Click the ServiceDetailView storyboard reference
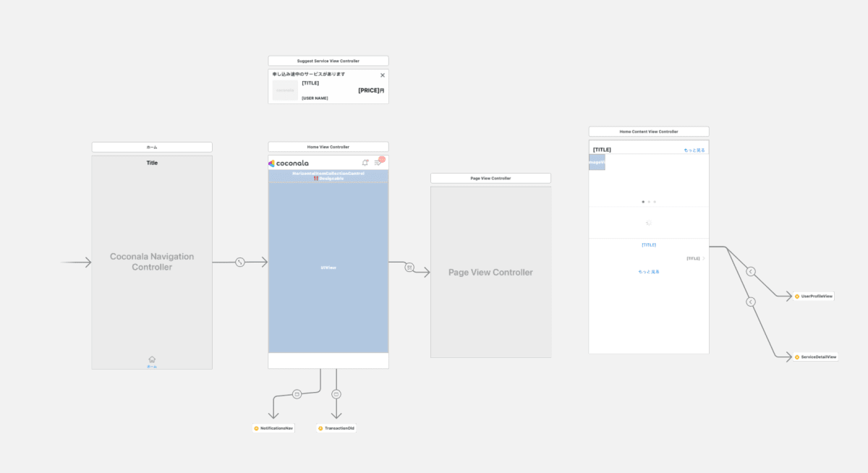The width and height of the screenshot is (868, 473). point(815,357)
